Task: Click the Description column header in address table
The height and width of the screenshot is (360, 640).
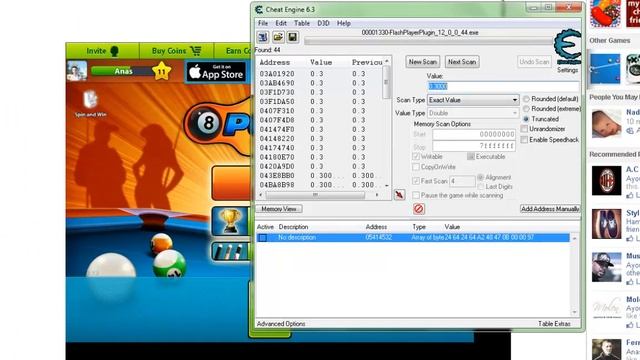Action: [293, 227]
